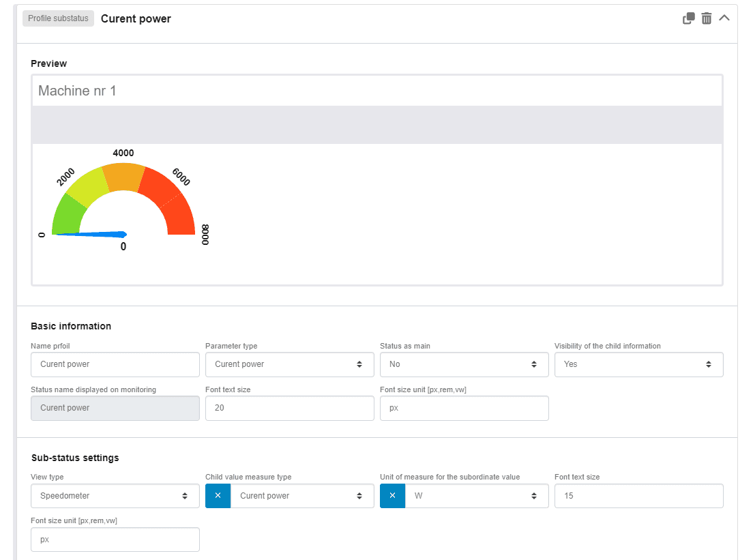Edit the Basic information Font text size 20 field
The image size is (753, 560).
pyautogui.click(x=290, y=408)
